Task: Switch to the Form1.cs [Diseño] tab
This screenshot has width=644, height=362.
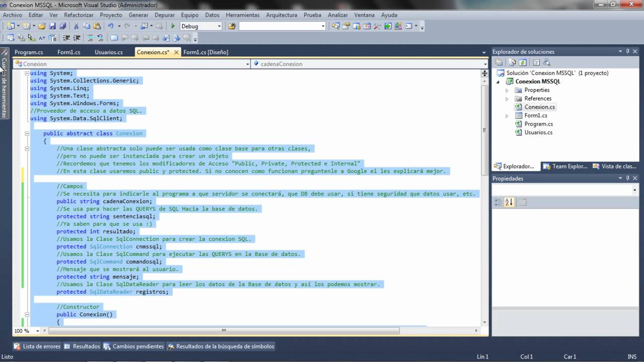Action: point(205,52)
